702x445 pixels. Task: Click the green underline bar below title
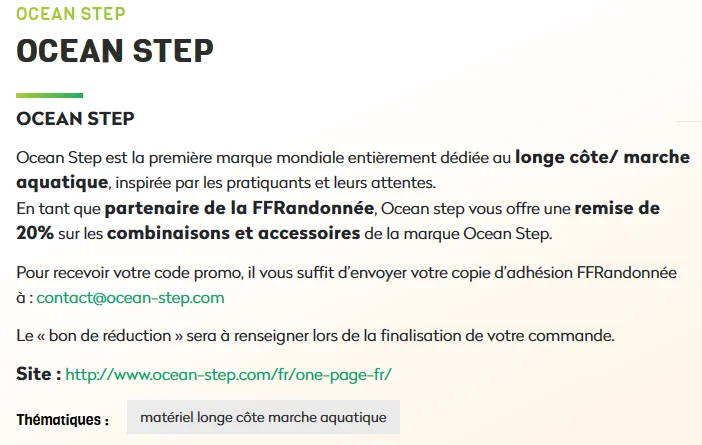click(49, 95)
